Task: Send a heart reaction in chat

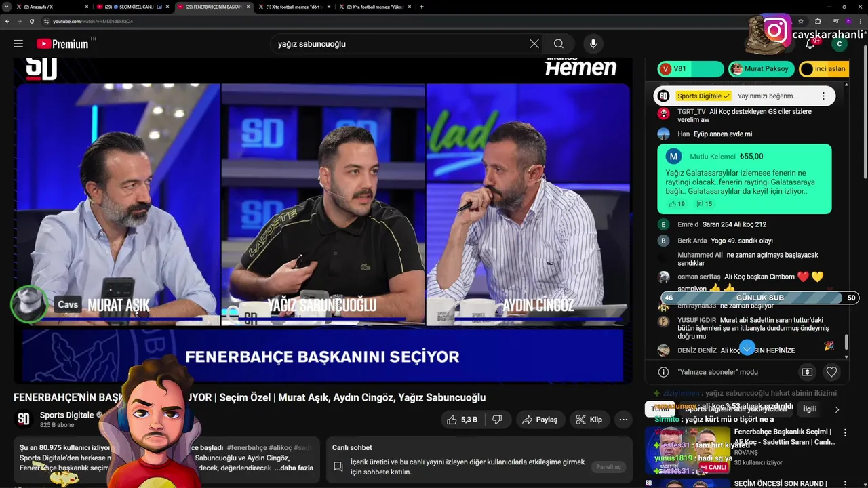Action: [x=831, y=371]
